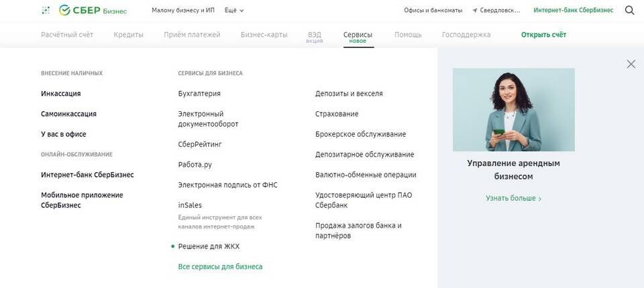The image size is (644, 288).
Task: Click the Сервисы для бизнеса section label
Action: tap(210, 74)
